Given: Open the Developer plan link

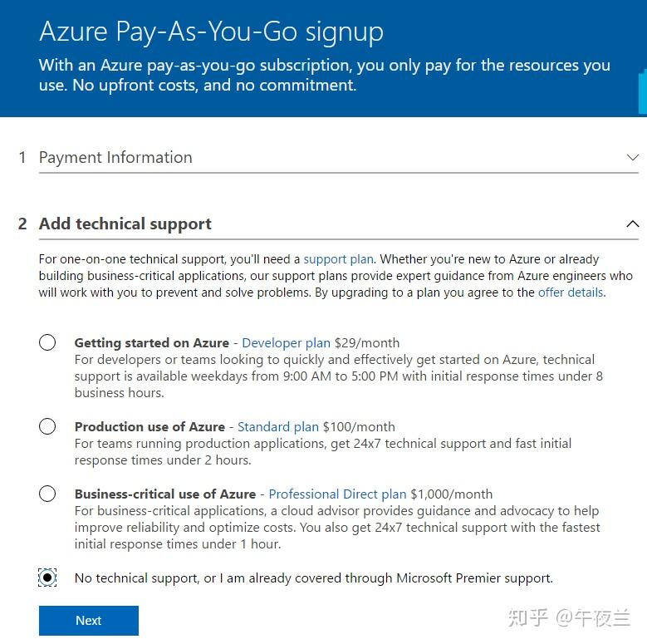Looking at the screenshot, I should 286,342.
